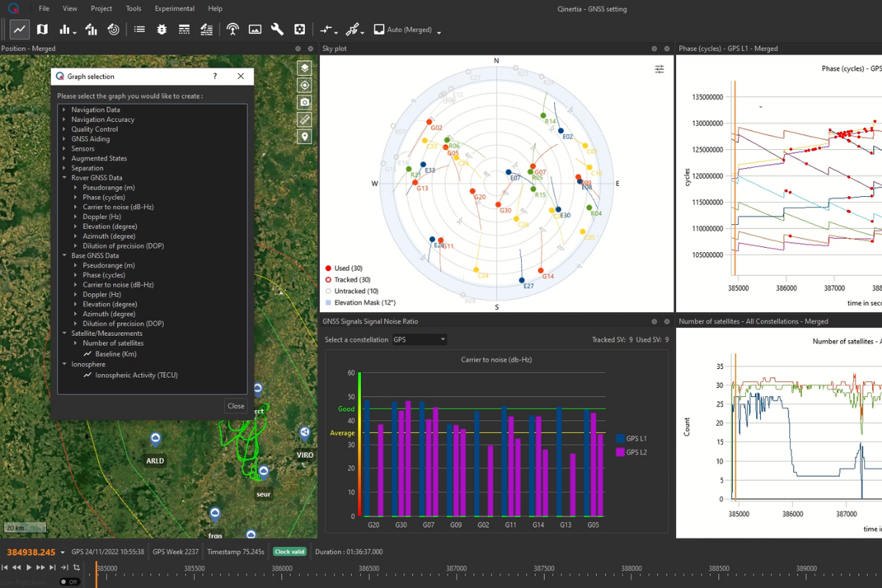Screen dimensions: 882x588
Task: Click the orange playhead on the timeline
Action: coord(96,573)
